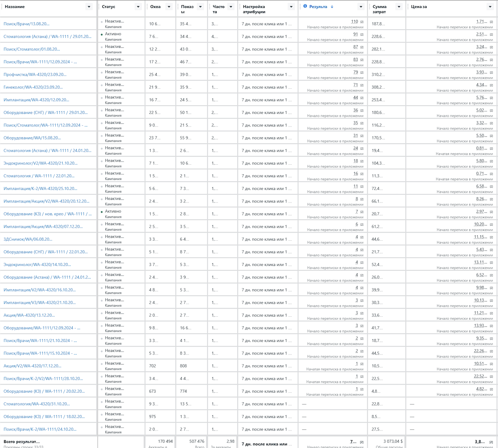Open campaign 3ДСнимок/WA/06.08.20...
This screenshot has width=498, height=448.
[x=28, y=239]
